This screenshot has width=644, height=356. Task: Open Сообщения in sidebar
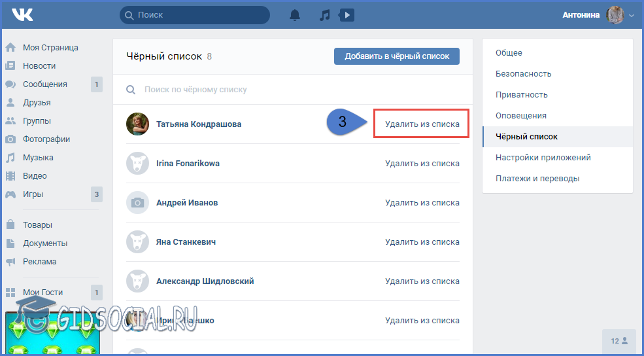(x=44, y=84)
